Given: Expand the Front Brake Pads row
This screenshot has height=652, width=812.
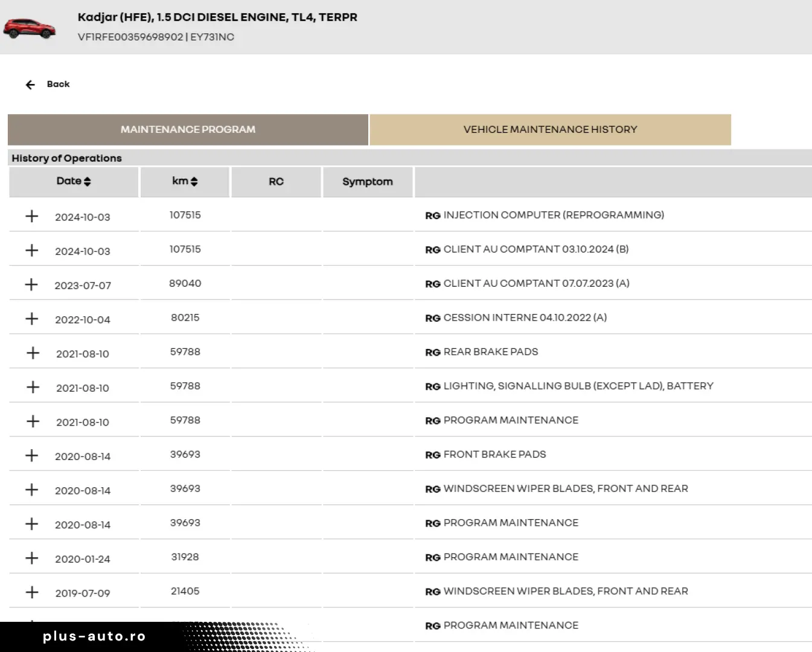Looking at the screenshot, I should (32, 456).
